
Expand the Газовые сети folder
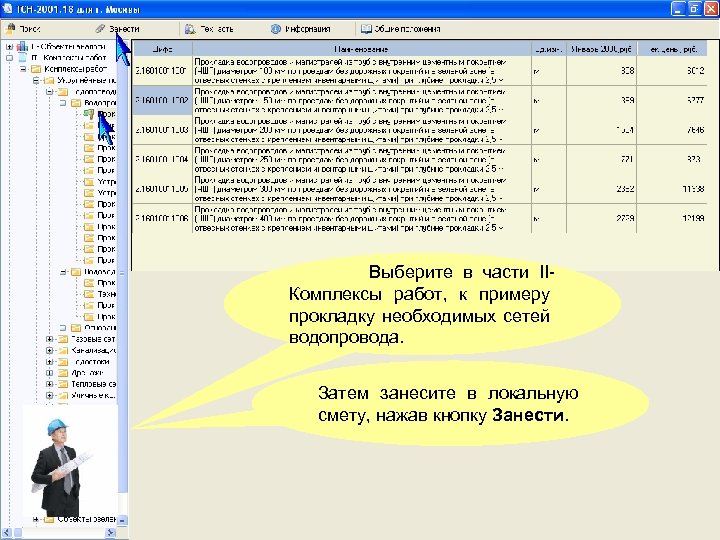pos(50,339)
